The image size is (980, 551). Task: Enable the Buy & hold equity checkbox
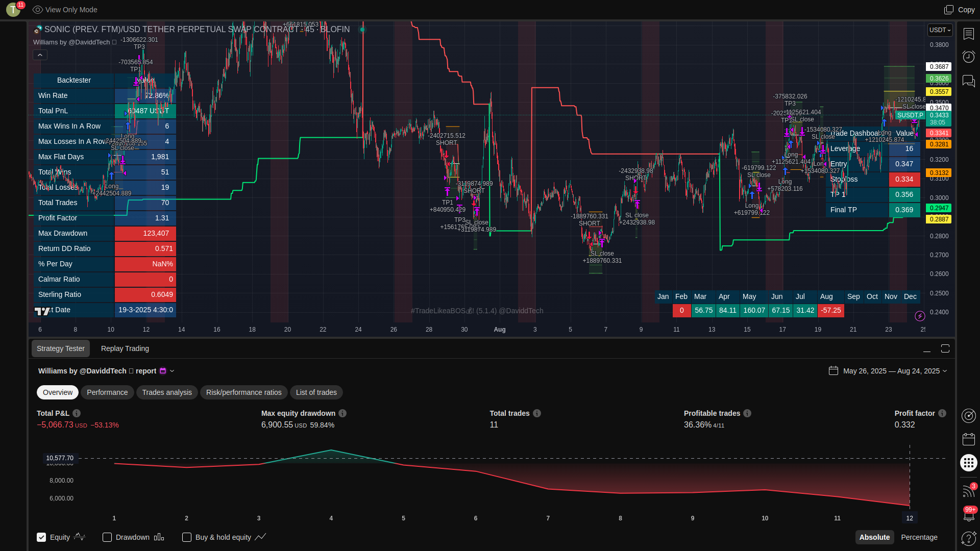(187, 537)
